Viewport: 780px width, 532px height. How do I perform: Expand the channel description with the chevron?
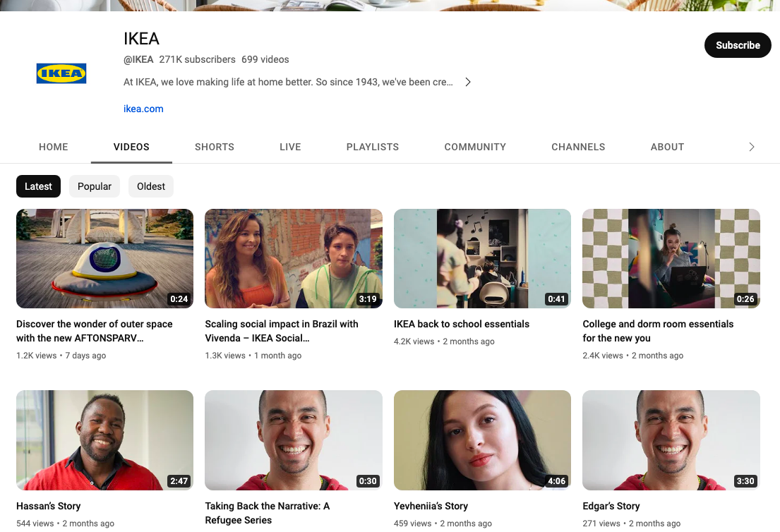[x=467, y=82]
